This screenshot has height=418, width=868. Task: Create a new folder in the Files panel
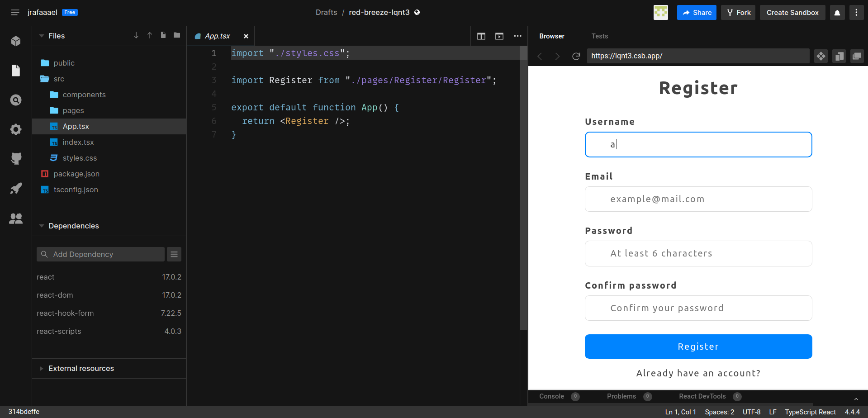point(176,35)
